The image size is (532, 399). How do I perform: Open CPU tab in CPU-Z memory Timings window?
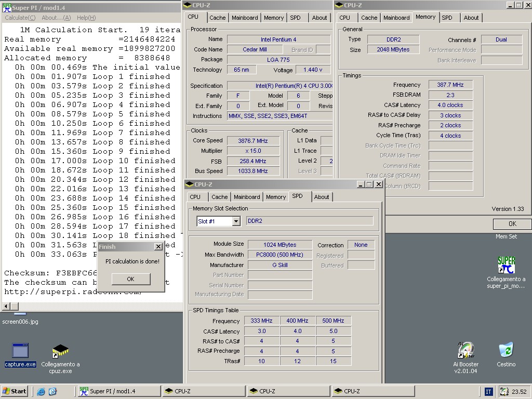click(344, 18)
